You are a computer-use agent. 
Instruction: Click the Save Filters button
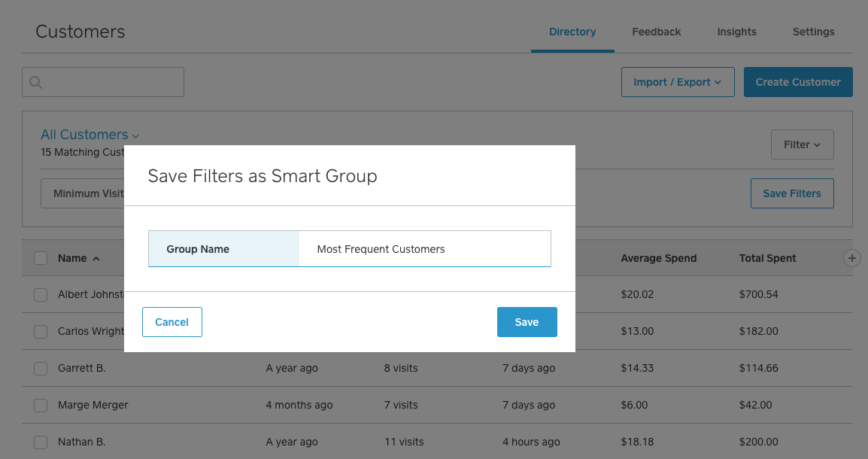(x=792, y=193)
